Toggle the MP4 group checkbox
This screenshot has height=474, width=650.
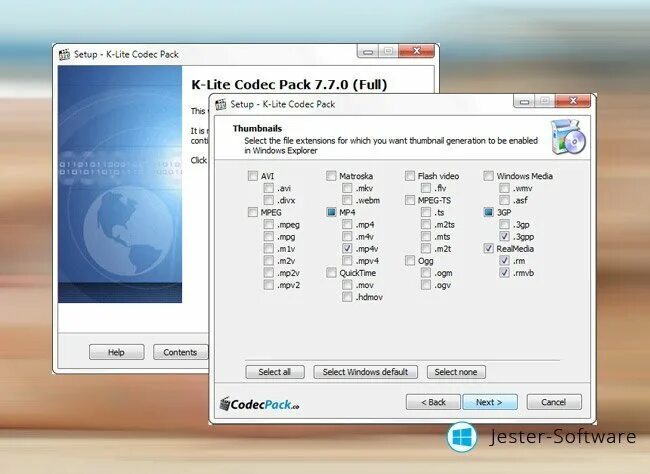coord(331,212)
